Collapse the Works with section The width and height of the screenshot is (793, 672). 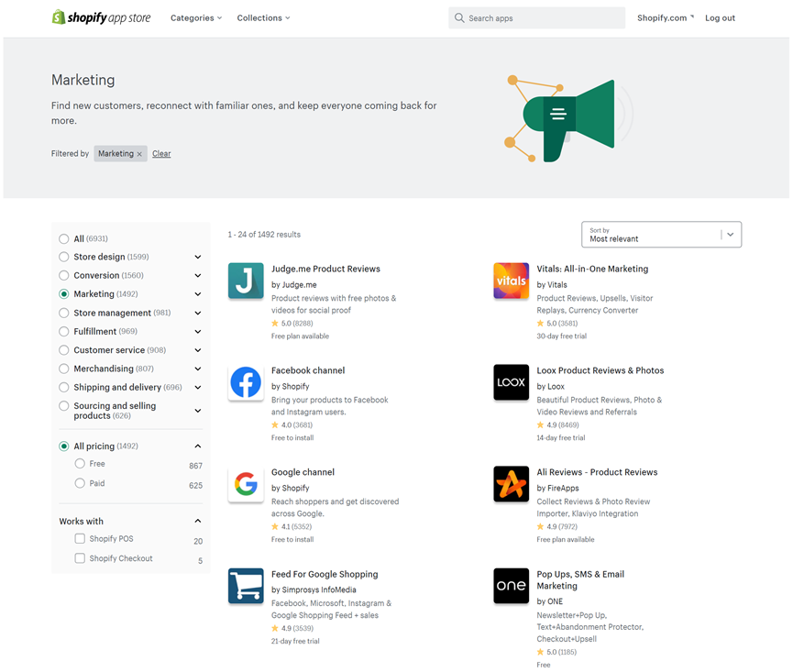pyautogui.click(x=198, y=522)
